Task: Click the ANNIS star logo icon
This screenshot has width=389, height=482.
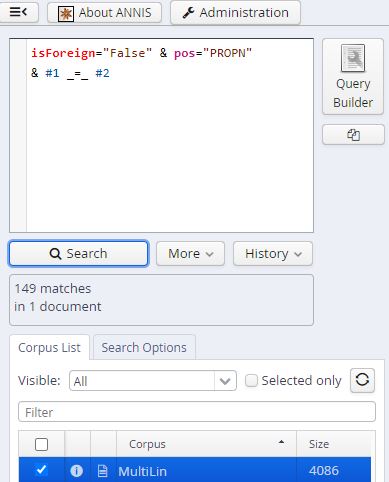Action: pos(66,14)
